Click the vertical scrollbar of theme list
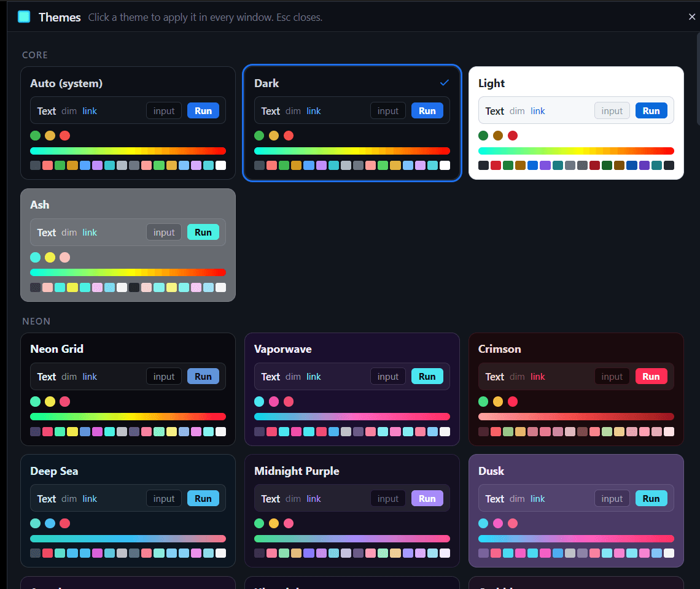This screenshot has width=700, height=589. (x=698, y=79)
